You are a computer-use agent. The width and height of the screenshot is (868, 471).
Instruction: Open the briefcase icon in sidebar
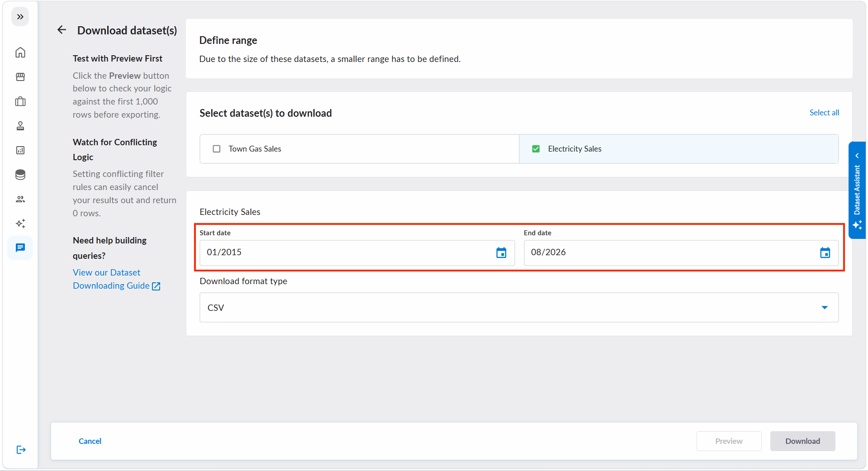(x=20, y=101)
